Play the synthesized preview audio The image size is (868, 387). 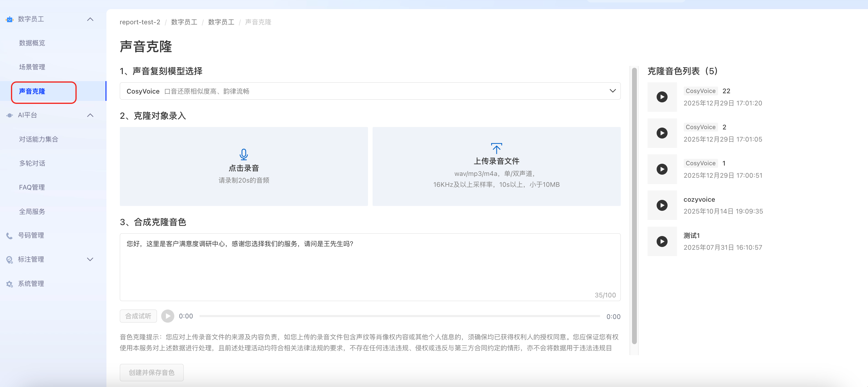pyautogui.click(x=168, y=316)
